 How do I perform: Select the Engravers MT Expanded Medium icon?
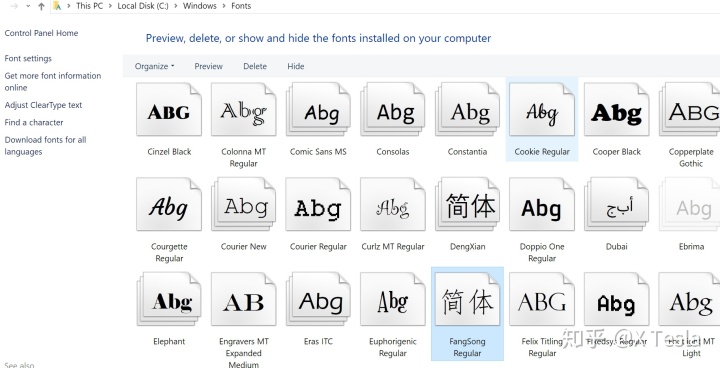coord(243,299)
